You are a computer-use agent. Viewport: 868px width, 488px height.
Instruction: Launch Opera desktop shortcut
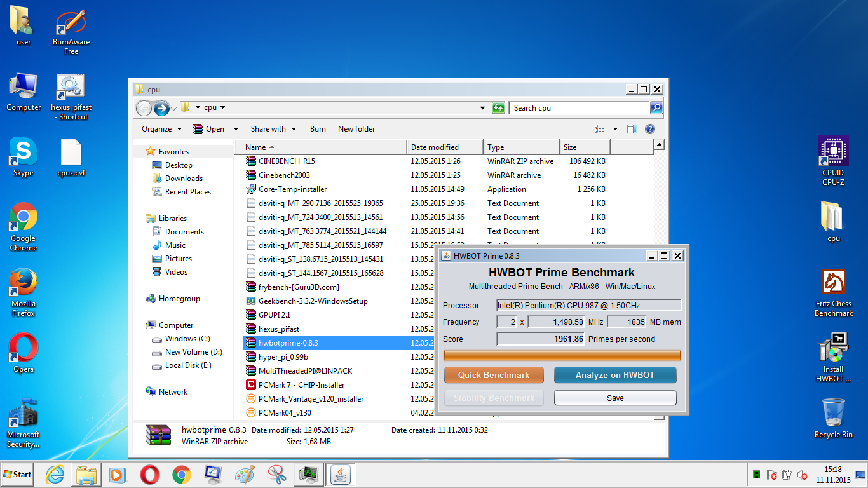click(23, 354)
